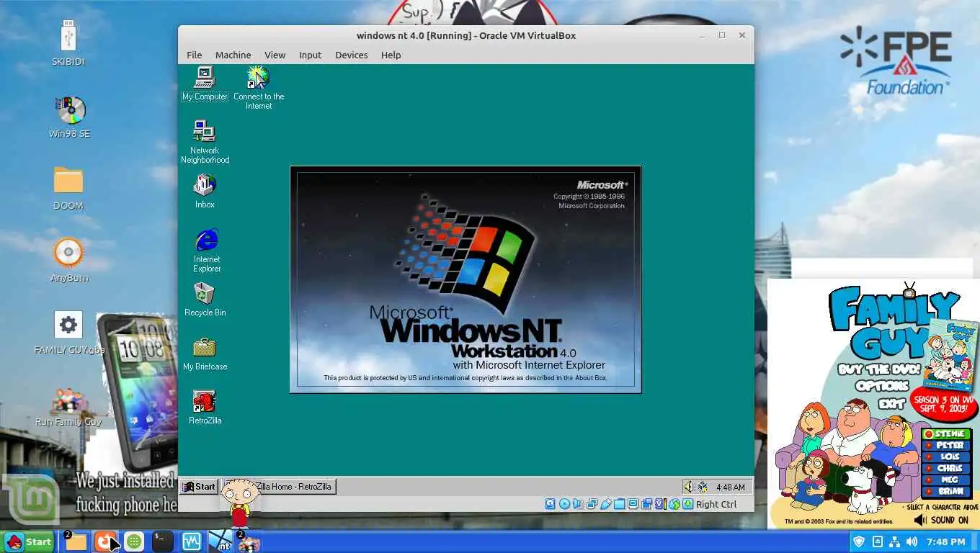Launch the terminal from the taskbar
980x553 pixels.
click(x=162, y=541)
